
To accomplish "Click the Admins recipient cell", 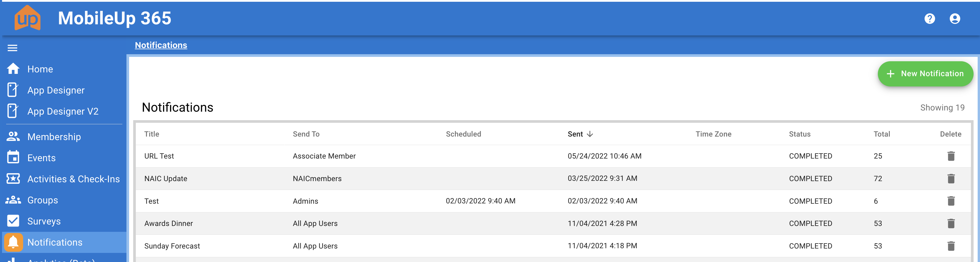I will (306, 201).
